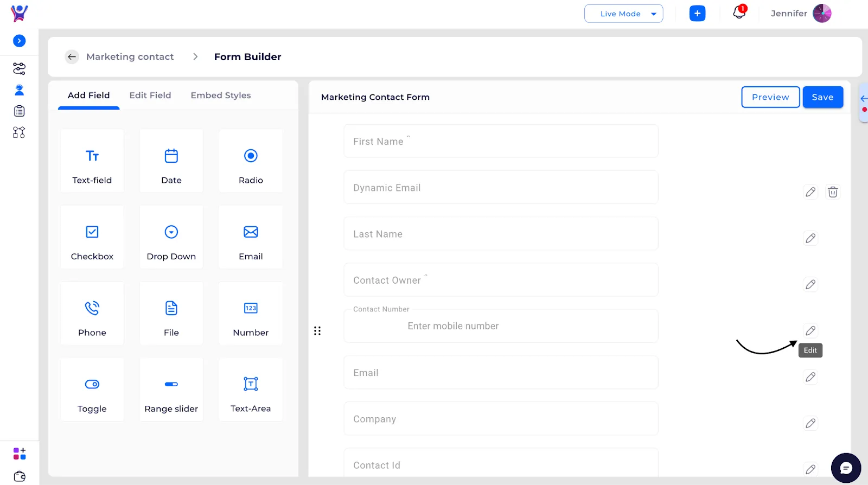The width and height of the screenshot is (868, 485).
Task: Open the chat support bubble
Action: 846,468
